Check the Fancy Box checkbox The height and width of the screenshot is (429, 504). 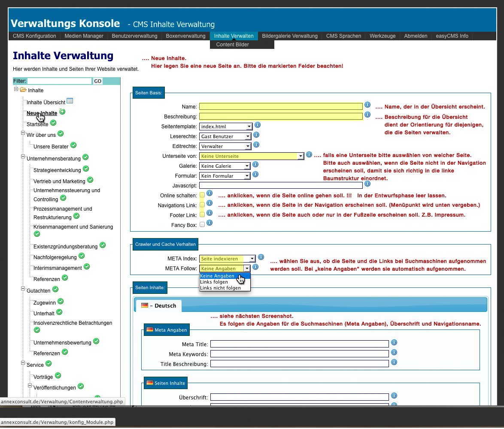coord(202,224)
